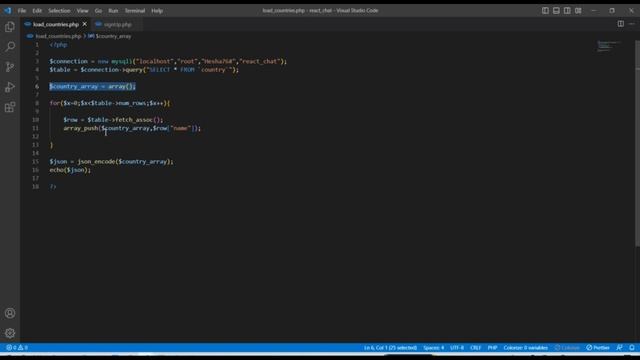The height and width of the screenshot is (360, 640).
Task: Open the View menu
Action: tap(82, 11)
